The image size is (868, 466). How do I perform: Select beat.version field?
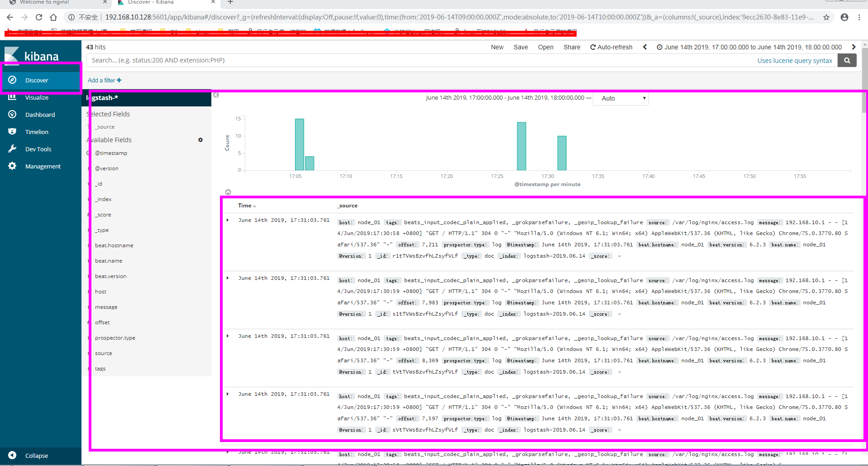tap(110, 276)
